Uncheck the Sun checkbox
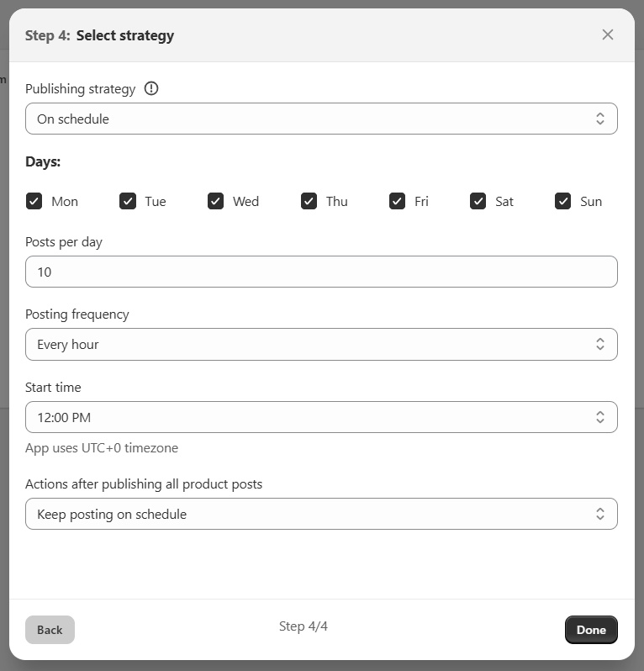This screenshot has width=644, height=671. [563, 201]
